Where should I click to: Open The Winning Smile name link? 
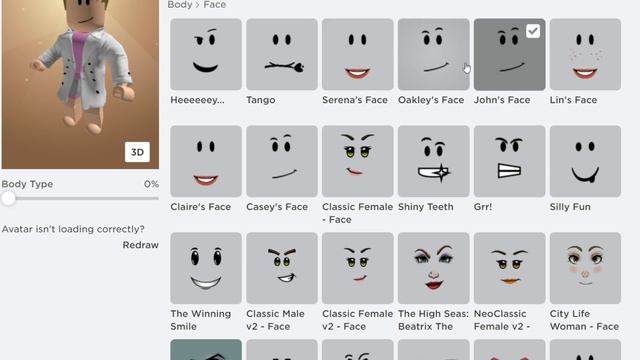coord(201,320)
